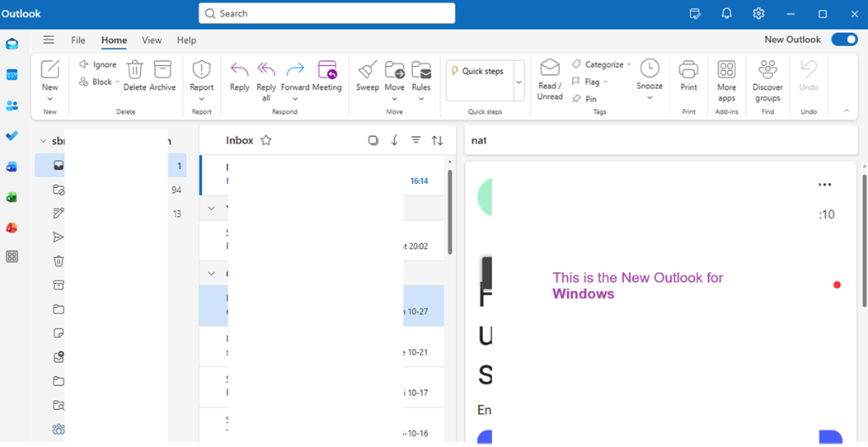Expand the Quick steps gallery arrow

click(518, 82)
